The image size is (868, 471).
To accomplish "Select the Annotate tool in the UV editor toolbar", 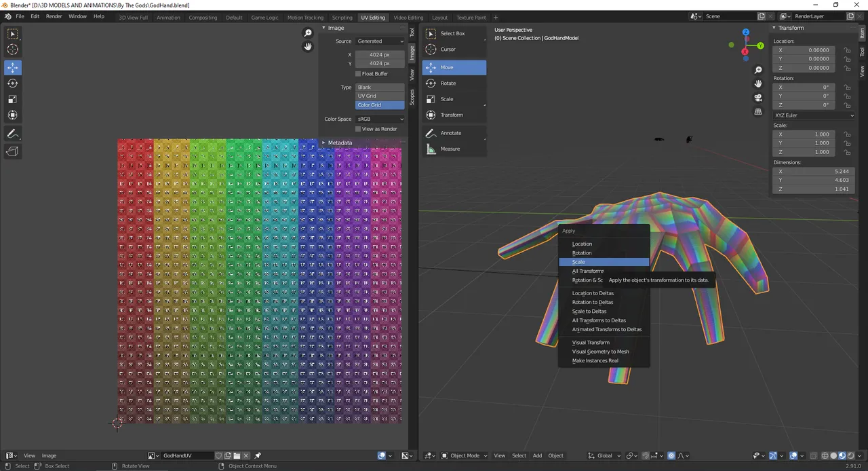I will (x=12, y=134).
